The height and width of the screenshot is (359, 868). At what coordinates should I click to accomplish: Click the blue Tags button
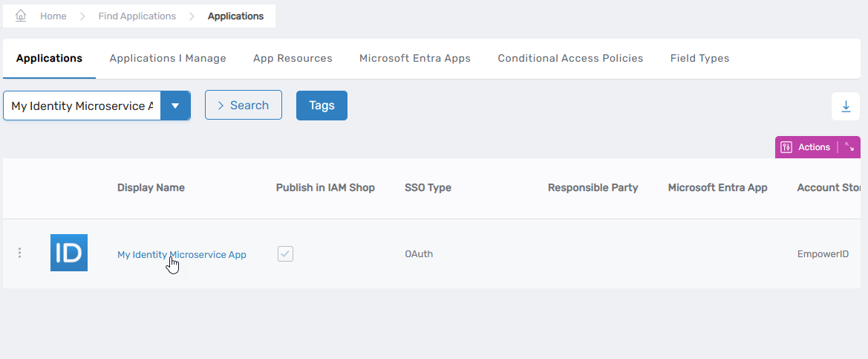(x=322, y=106)
